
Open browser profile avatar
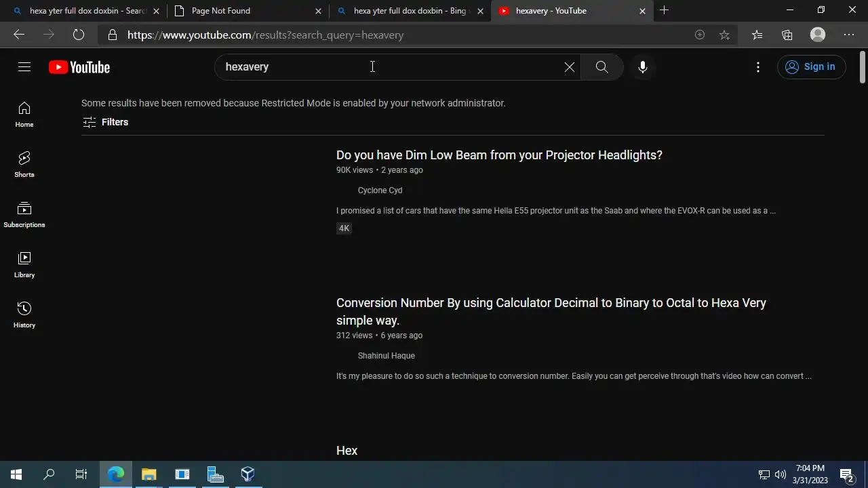[818, 35]
